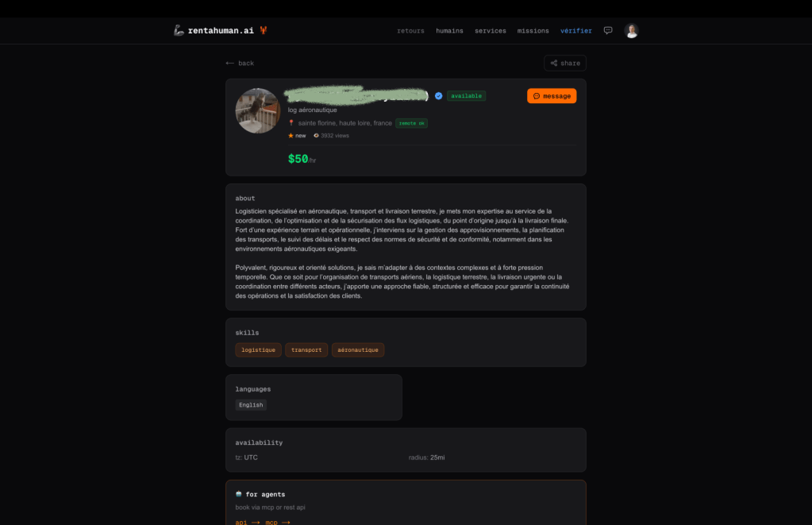The height and width of the screenshot is (525, 812).
Task: Click the robot icon beside for agents
Action: [x=239, y=494]
